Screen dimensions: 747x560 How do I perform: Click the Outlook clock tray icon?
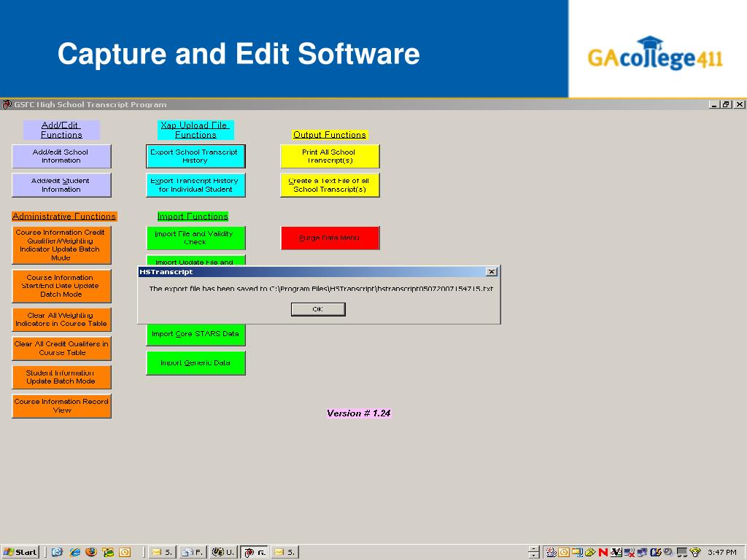point(564,553)
